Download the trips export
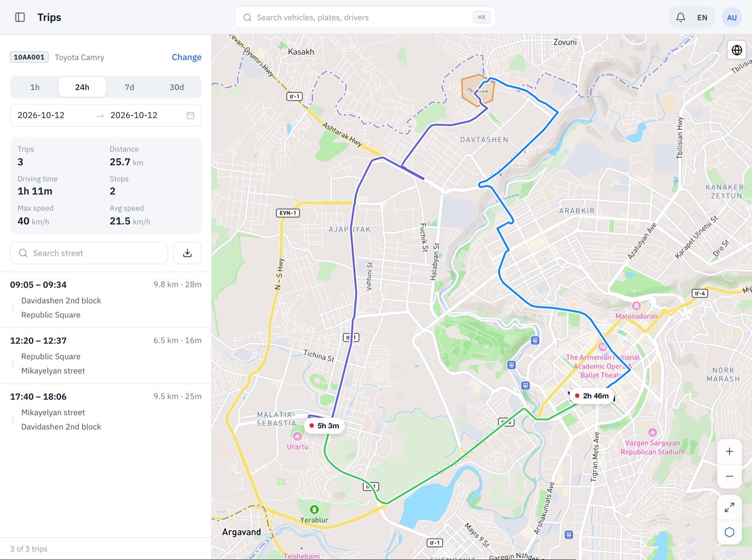752x560 pixels. click(187, 253)
